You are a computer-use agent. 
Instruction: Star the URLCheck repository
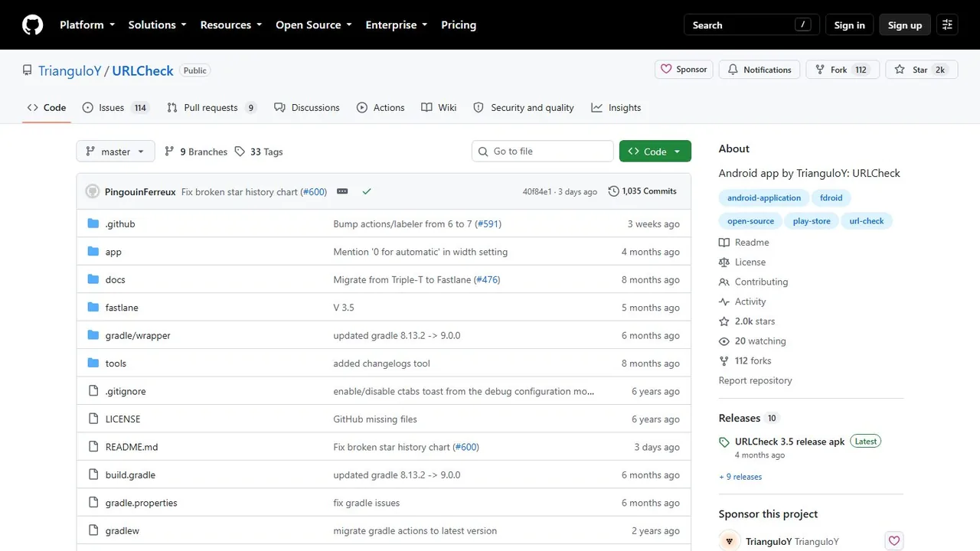click(x=920, y=70)
